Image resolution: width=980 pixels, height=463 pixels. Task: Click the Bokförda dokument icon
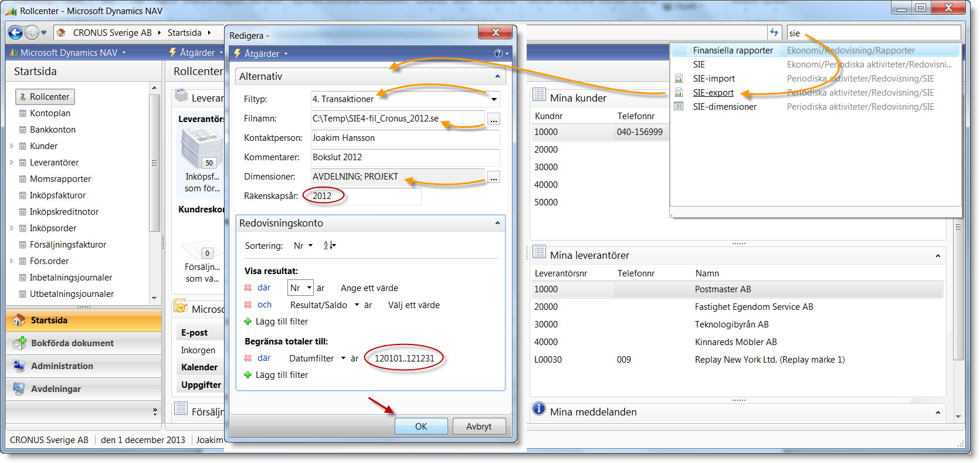click(19, 343)
